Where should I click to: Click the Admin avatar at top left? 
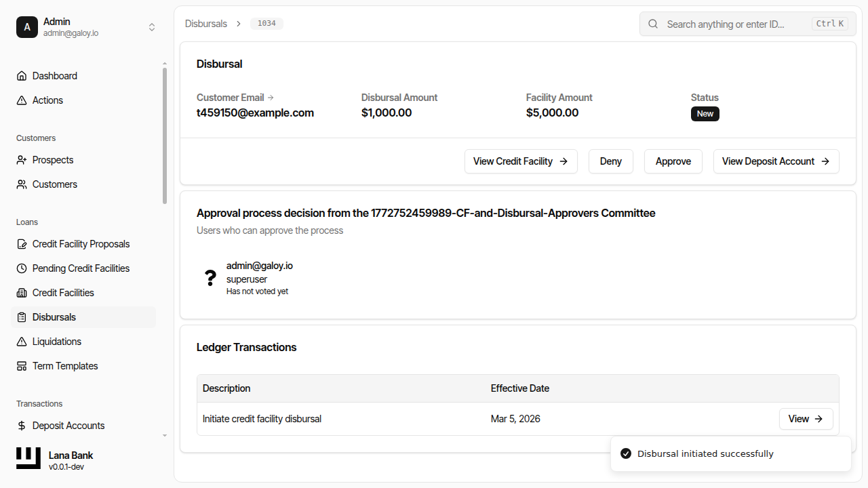27,27
